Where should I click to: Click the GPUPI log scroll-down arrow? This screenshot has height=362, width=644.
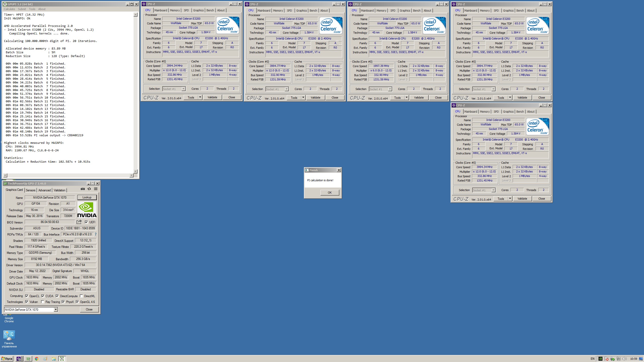136,171
